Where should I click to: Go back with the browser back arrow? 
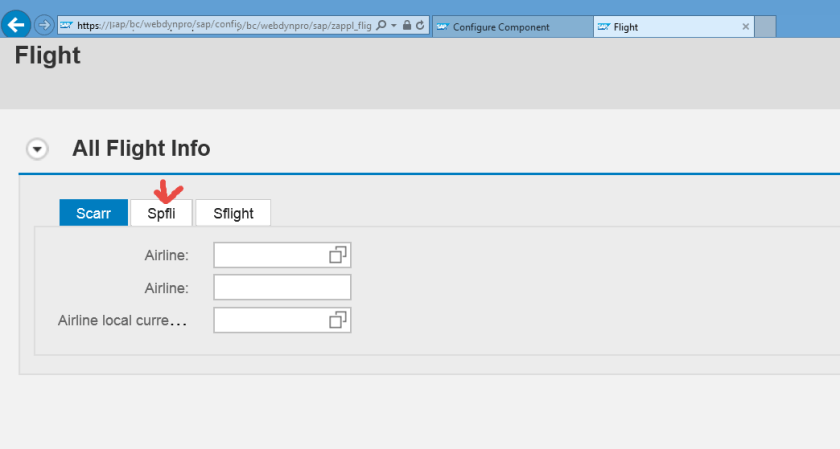(16, 25)
